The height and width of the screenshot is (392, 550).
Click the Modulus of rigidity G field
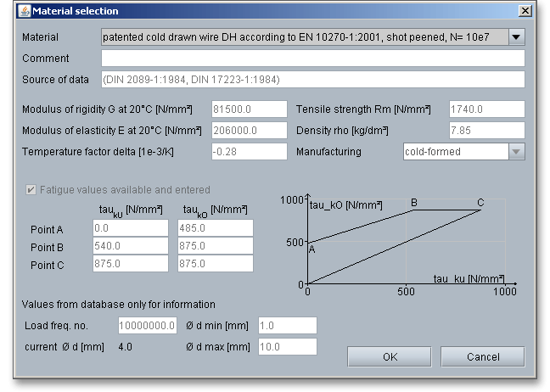[250, 109]
